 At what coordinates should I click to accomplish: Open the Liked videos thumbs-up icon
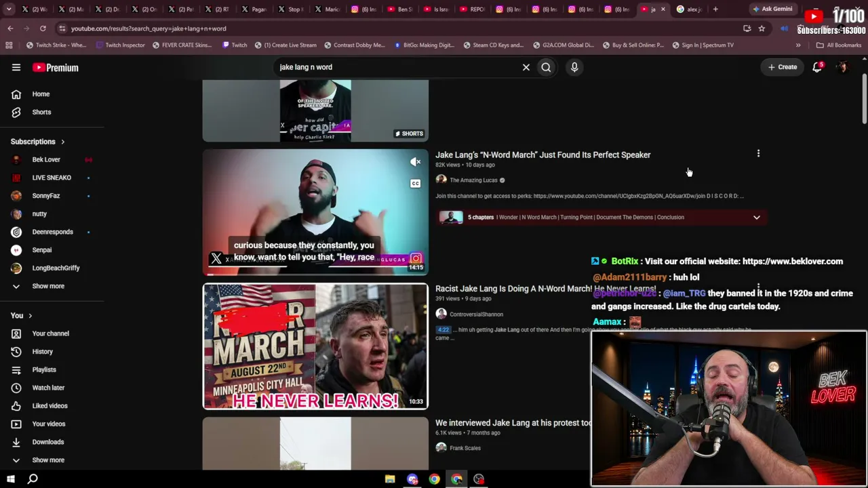click(16, 406)
